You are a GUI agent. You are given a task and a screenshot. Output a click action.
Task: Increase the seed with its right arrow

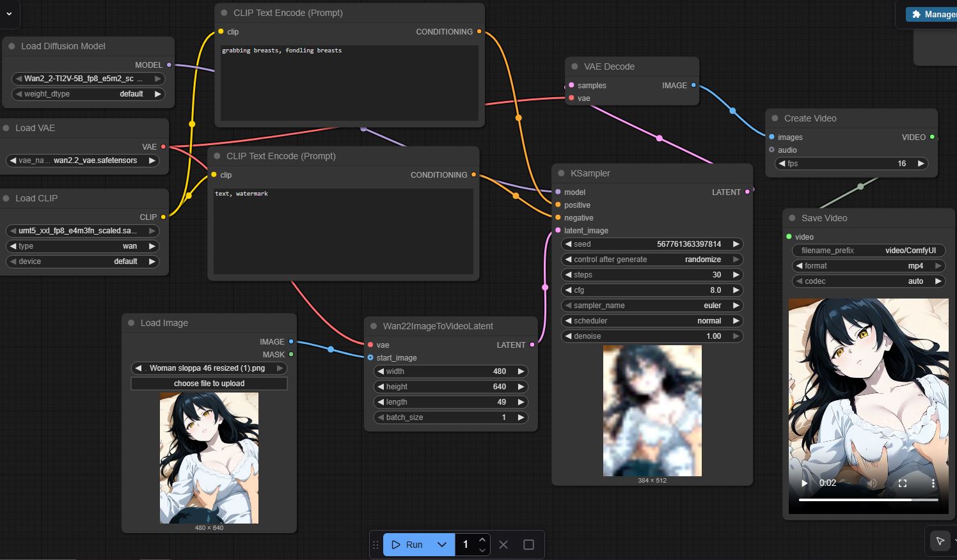coord(736,244)
